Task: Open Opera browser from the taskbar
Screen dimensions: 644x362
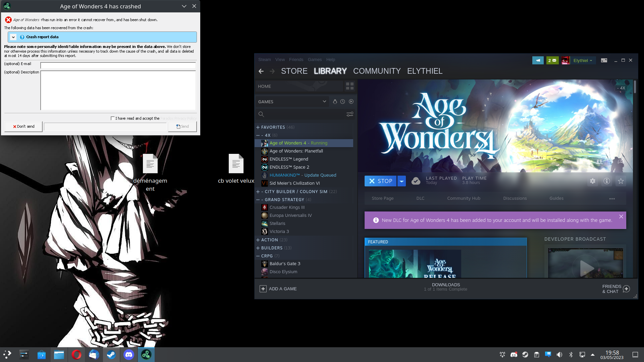Action: click(76, 355)
